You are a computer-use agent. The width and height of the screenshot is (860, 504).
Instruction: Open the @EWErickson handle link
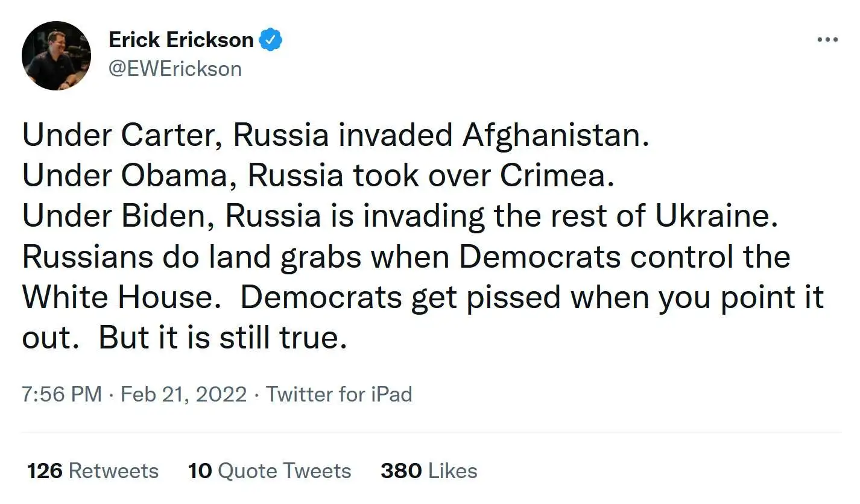click(175, 69)
